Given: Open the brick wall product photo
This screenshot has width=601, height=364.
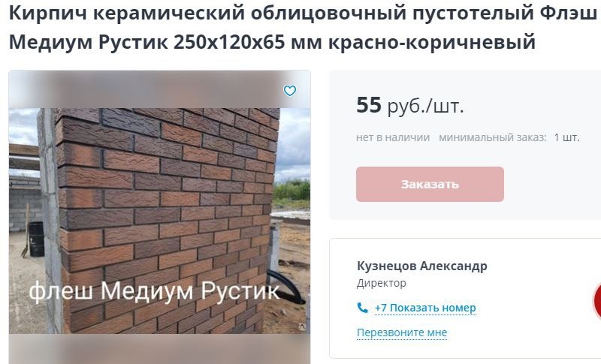Looking at the screenshot, I should pos(159,221).
